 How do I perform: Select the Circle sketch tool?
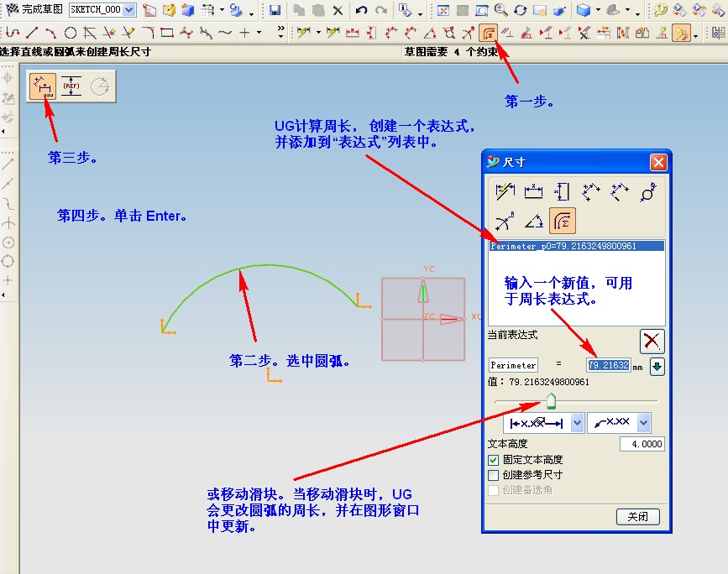click(70, 33)
